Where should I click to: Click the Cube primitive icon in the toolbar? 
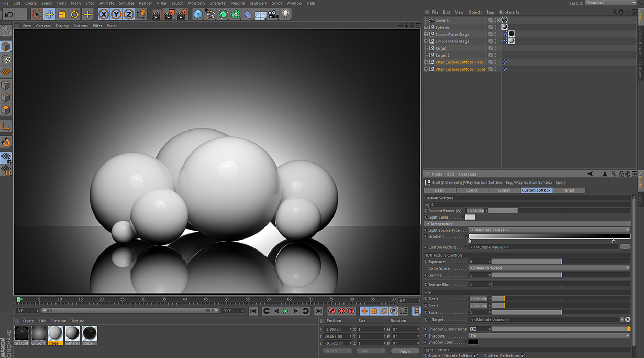[x=198, y=15]
